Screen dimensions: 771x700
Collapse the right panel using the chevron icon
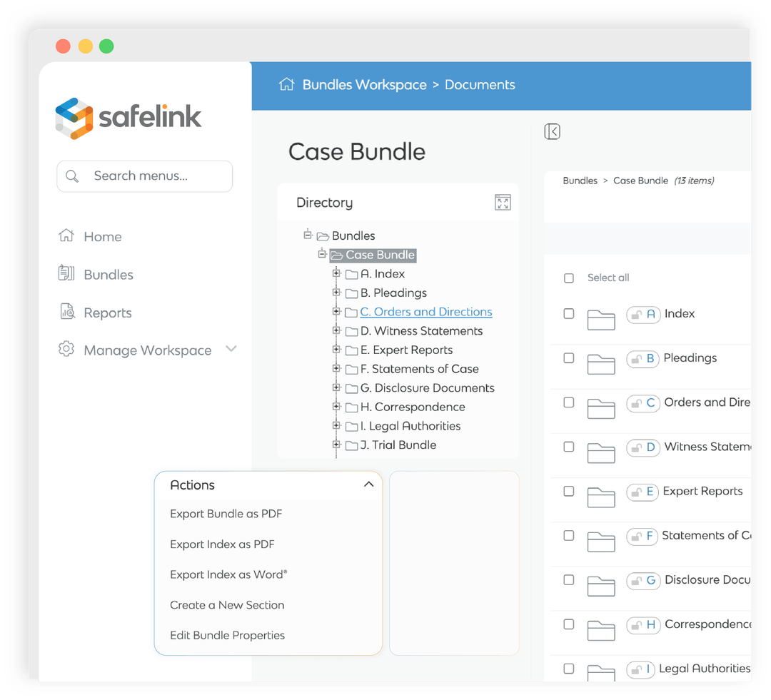552,131
